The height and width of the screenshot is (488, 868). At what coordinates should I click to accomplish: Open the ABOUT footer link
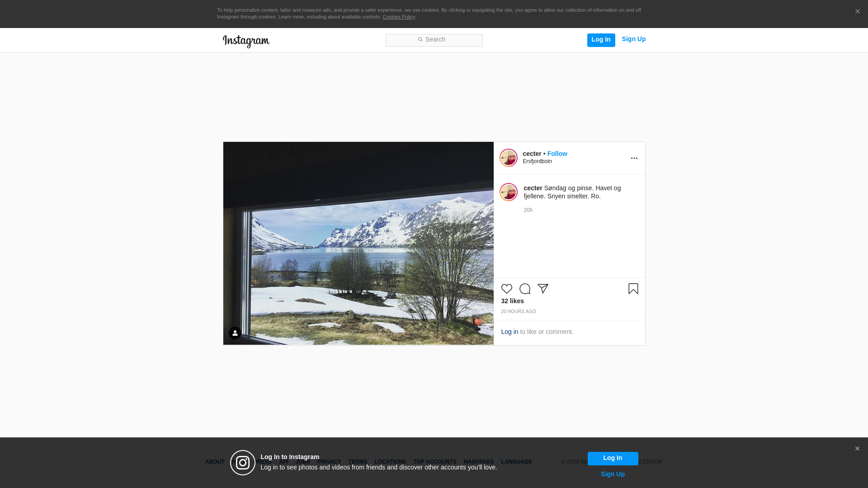coord(215,462)
